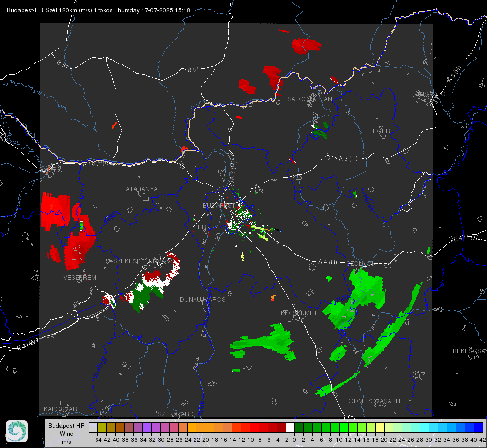
Task: Click the Budapest-HR legend caption
Action: pos(66,425)
